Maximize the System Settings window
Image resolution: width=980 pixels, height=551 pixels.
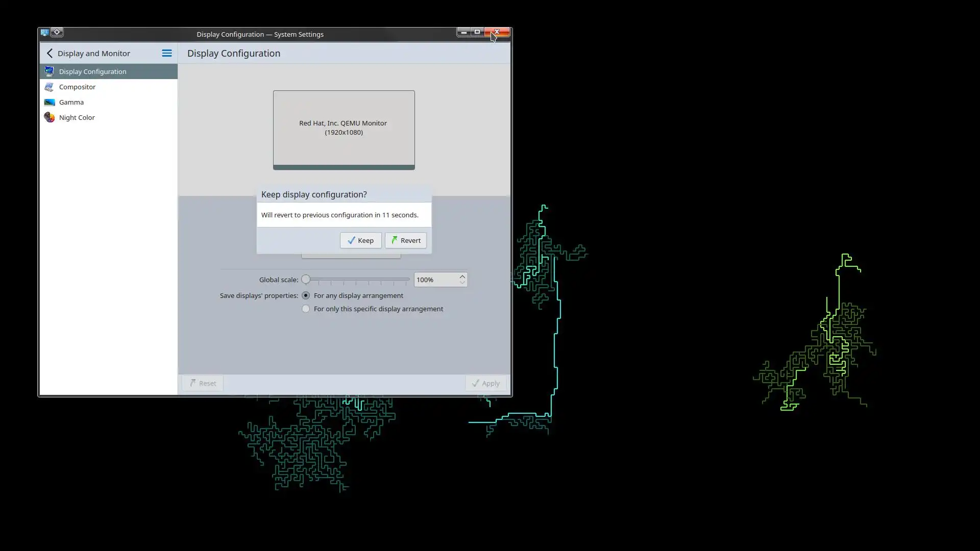tap(477, 32)
